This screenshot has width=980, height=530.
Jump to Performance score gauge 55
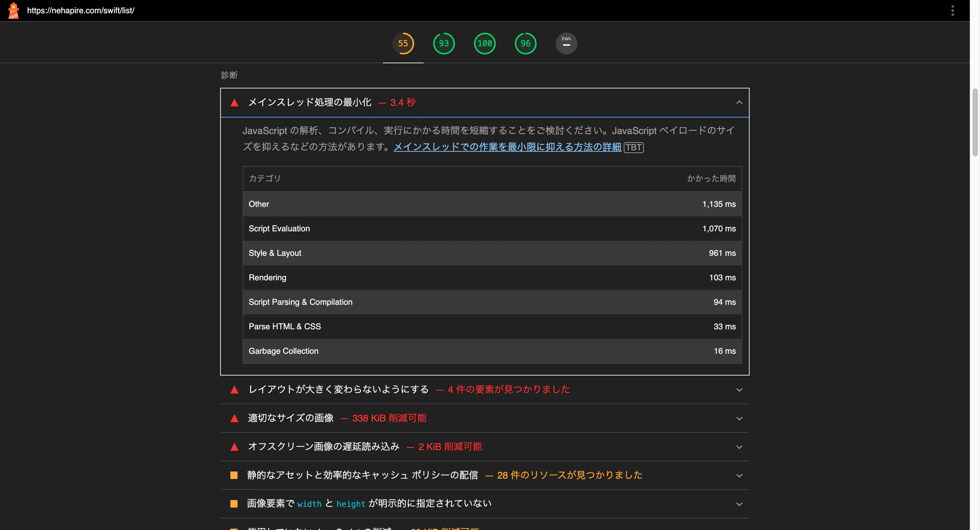[x=403, y=43]
